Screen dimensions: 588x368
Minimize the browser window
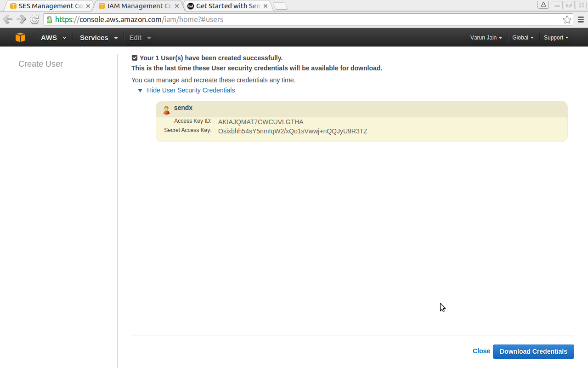[x=557, y=6]
